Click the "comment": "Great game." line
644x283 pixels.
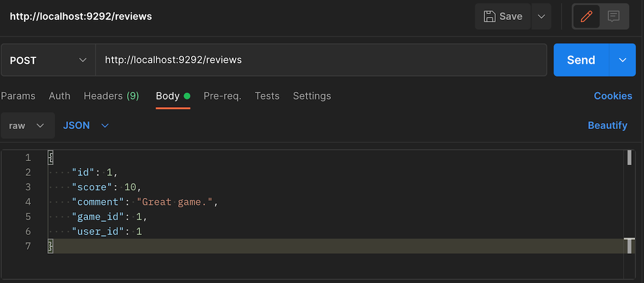(145, 202)
